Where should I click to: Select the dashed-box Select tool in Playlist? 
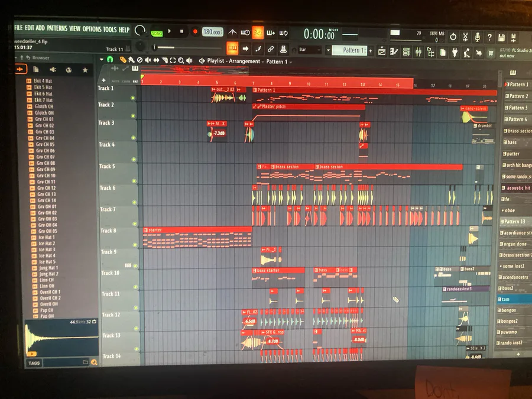coord(173,60)
